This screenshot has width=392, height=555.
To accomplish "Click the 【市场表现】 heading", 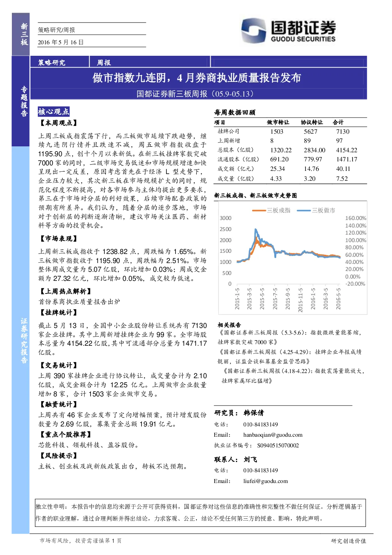I will 58,239.
